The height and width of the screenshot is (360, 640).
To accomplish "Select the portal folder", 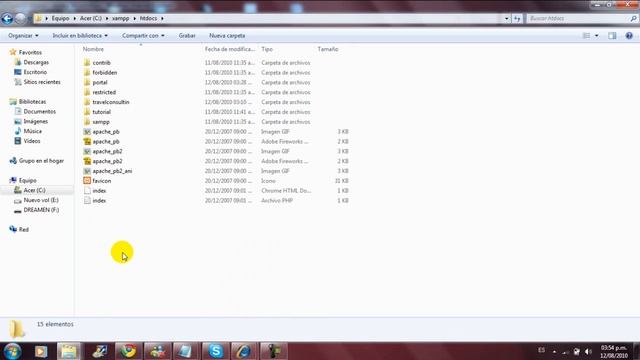I will (x=100, y=82).
